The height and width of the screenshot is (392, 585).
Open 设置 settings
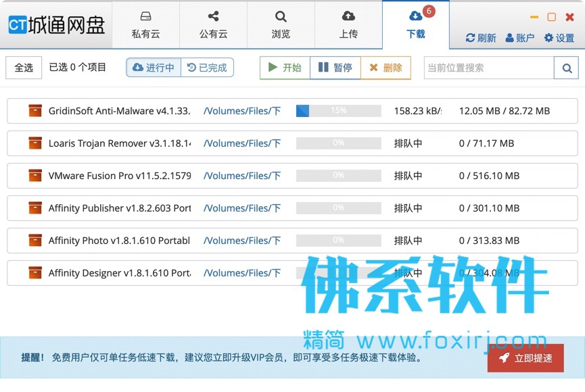[559, 38]
